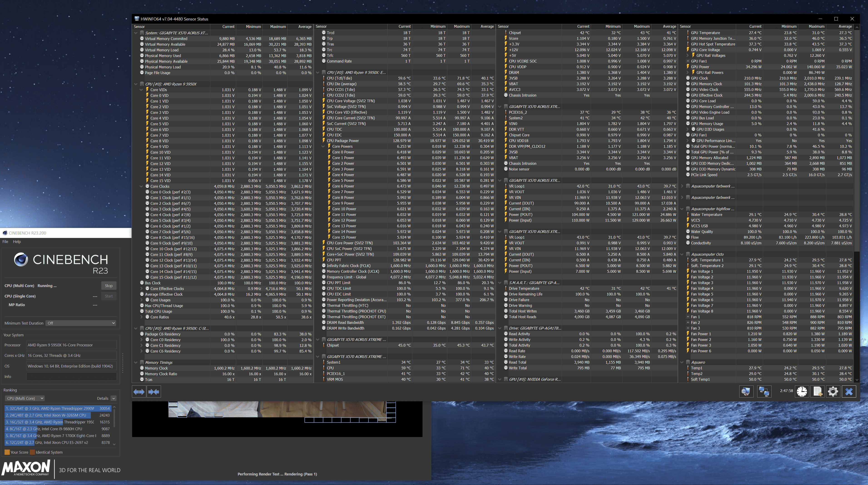Click the fan icon beside GPU Fan1 RPM
The width and height of the screenshot is (868, 485).
click(x=688, y=61)
